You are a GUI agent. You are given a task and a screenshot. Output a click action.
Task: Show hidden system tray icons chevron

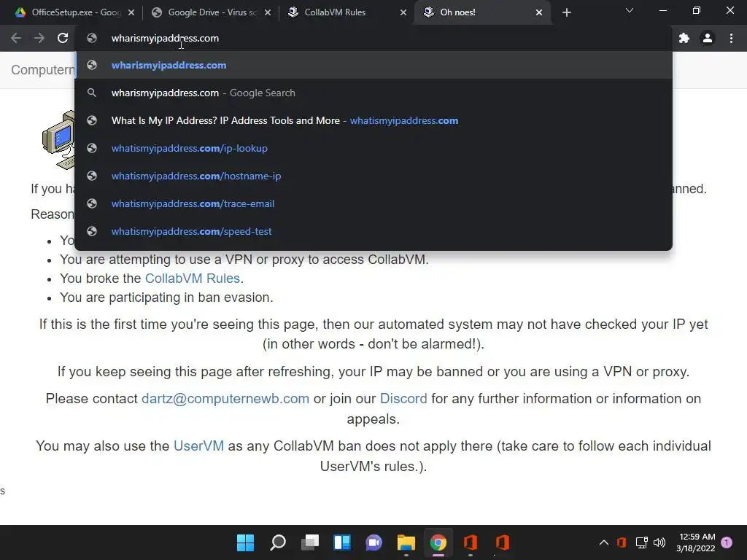[603, 542]
